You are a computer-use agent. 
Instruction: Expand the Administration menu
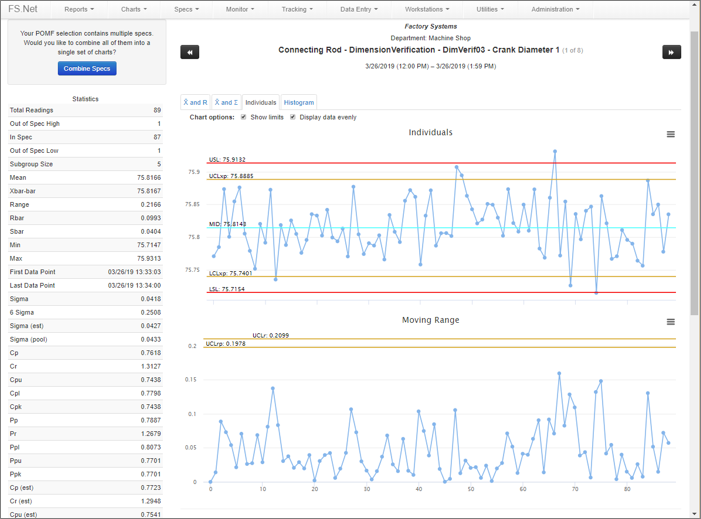(555, 9)
